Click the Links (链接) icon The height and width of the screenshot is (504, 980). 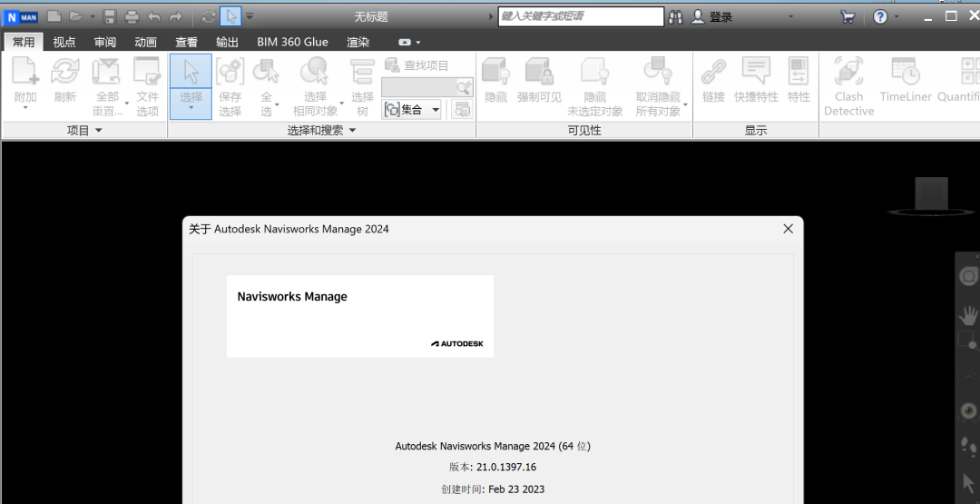[713, 73]
